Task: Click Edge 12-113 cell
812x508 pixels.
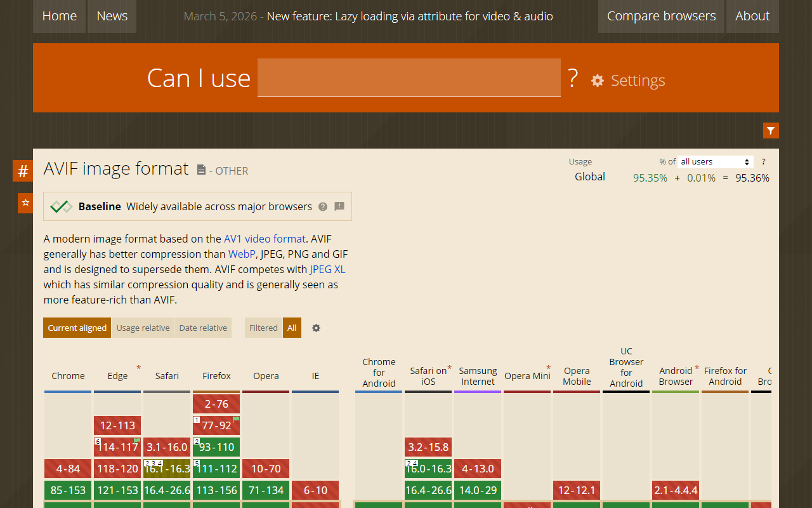Action: 117,425
